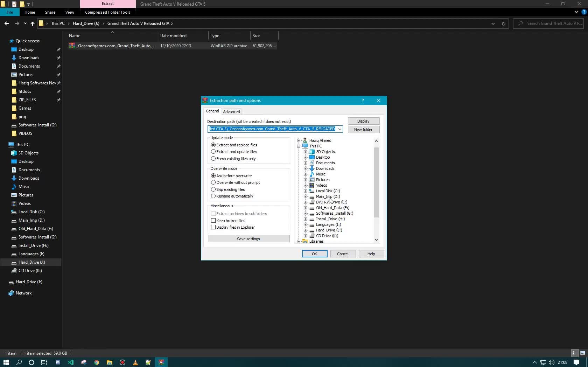This screenshot has height=367, width=588.
Task: Choose Overwrite without prompt
Action: tap(213, 182)
